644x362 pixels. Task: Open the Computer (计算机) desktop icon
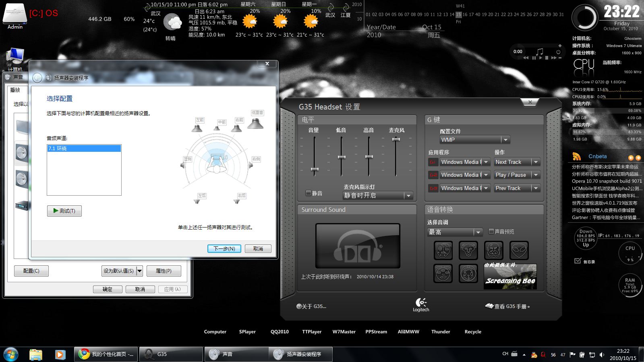(x=15, y=59)
